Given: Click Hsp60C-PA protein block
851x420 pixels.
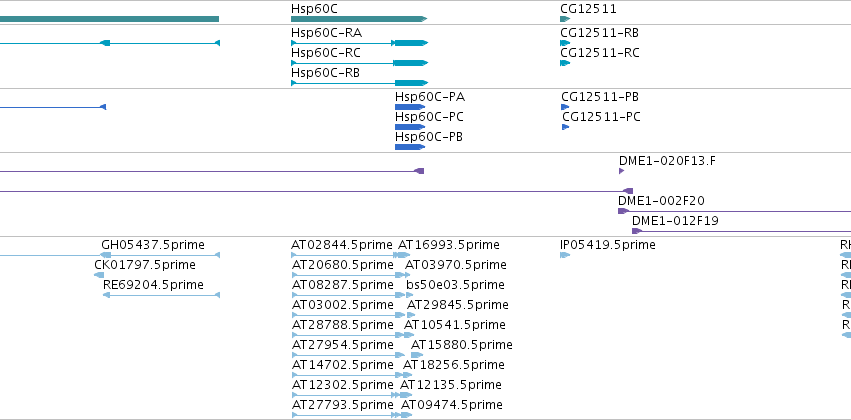Looking at the screenshot, I should [x=410, y=107].
